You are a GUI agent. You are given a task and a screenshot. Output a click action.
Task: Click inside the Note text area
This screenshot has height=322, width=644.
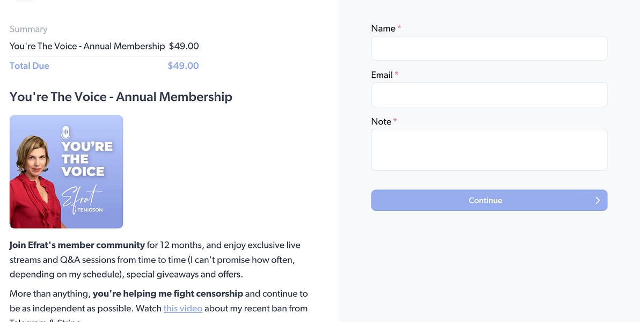point(489,150)
